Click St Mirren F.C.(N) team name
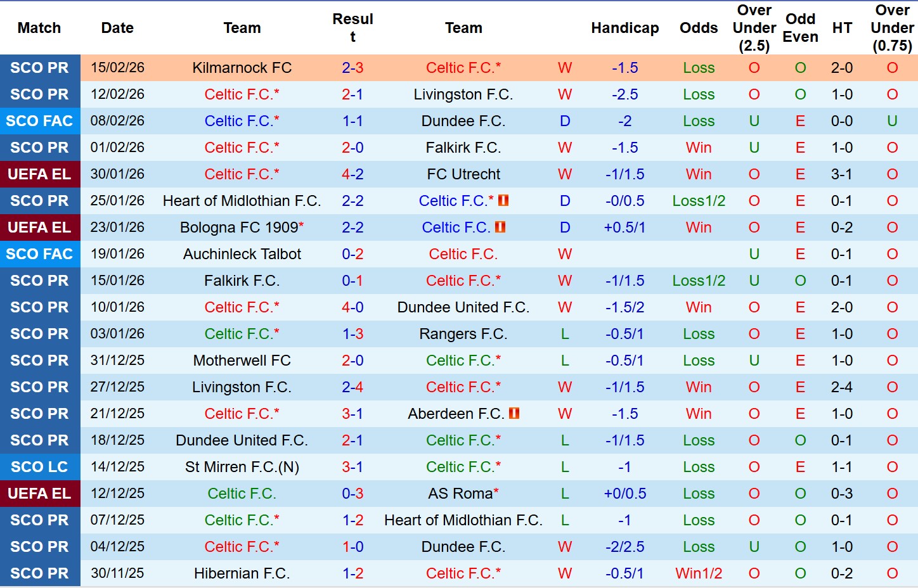This screenshot has width=918, height=588. click(x=242, y=467)
